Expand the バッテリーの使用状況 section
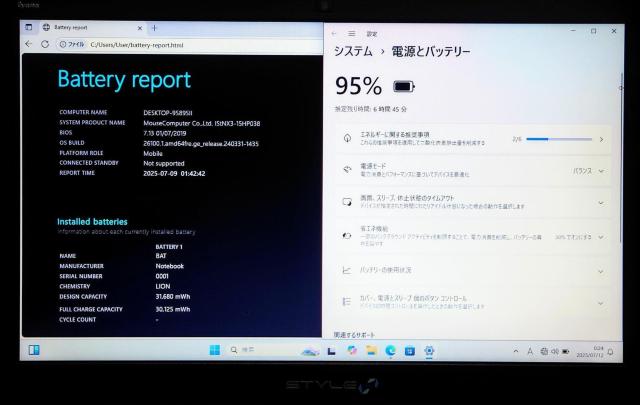This screenshot has width=640, height=405. click(601, 271)
